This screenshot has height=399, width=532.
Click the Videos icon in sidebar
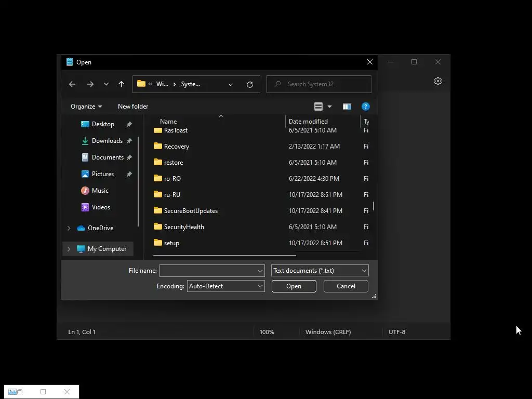tap(85, 207)
